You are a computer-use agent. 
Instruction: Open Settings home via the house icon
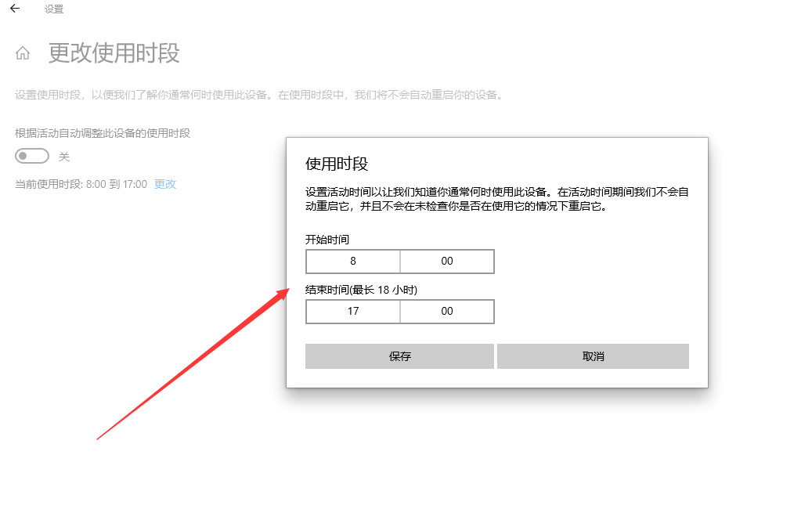23,53
